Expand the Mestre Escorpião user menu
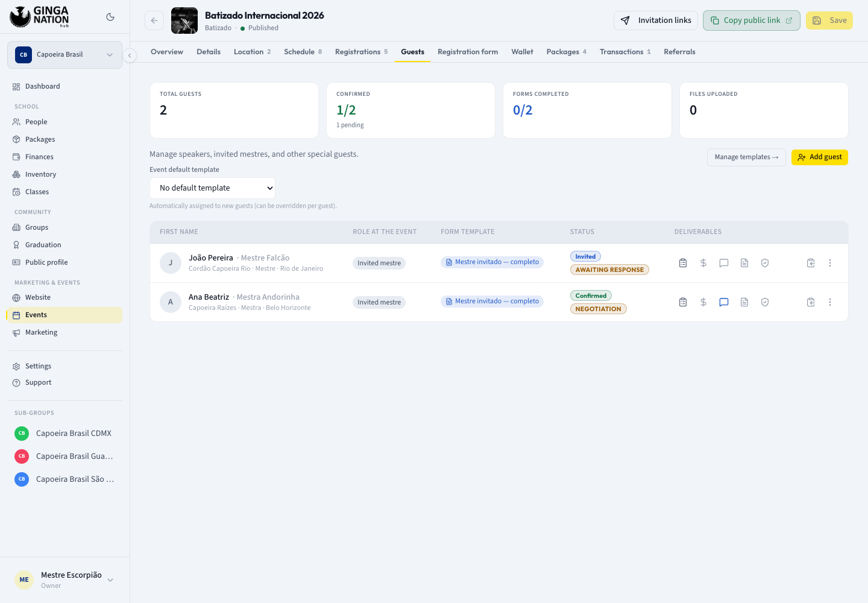This screenshot has height=603, width=868. pos(65,579)
